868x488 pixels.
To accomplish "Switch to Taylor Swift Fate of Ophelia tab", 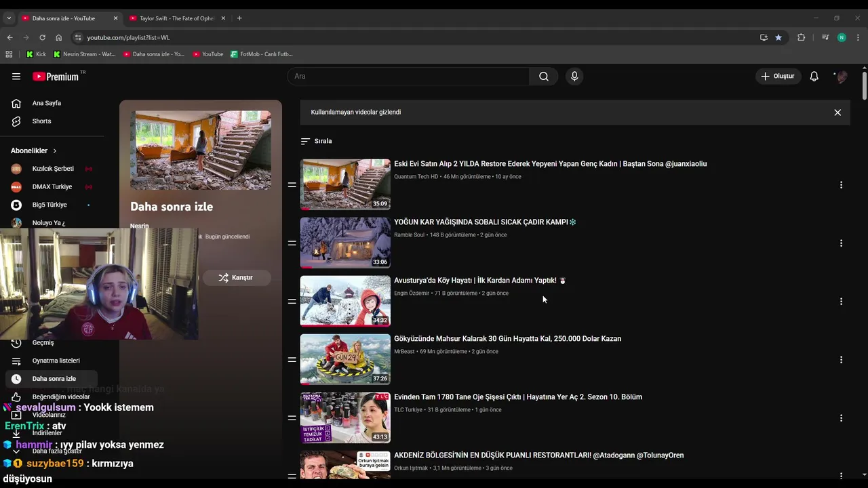I will [x=176, y=18].
